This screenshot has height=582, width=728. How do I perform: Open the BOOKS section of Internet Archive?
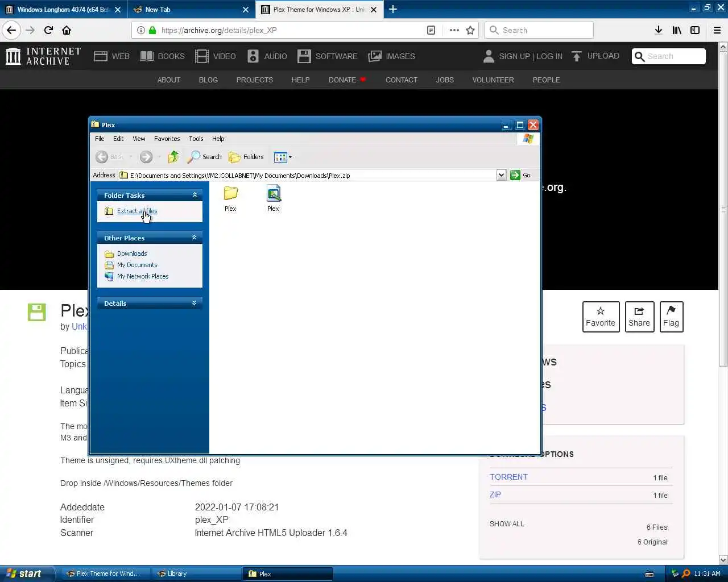pos(162,56)
